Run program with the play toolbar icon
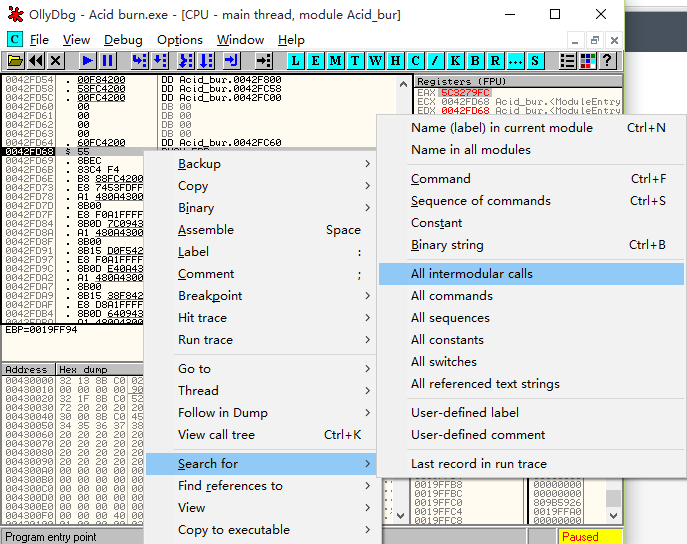The height and width of the screenshot is (544, 687). pos(87,60)
